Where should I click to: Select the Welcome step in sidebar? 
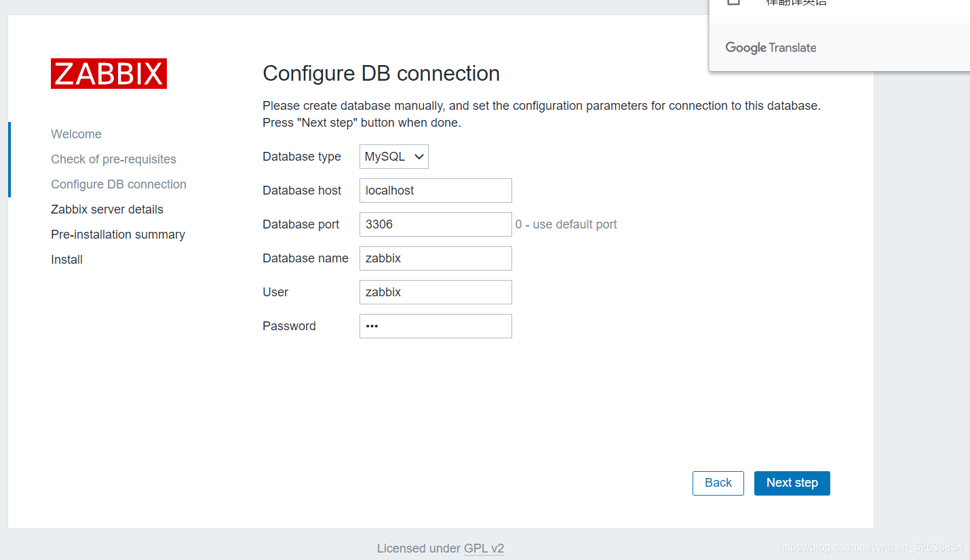click(x=76, y=134)
